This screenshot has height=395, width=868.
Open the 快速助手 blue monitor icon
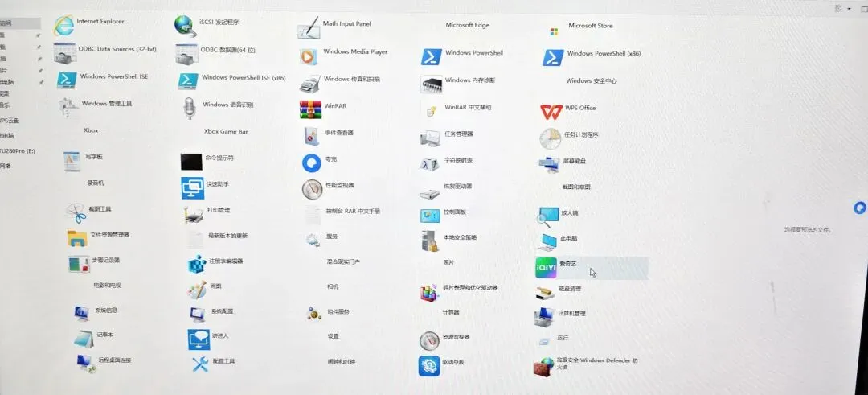pos(193,188)
